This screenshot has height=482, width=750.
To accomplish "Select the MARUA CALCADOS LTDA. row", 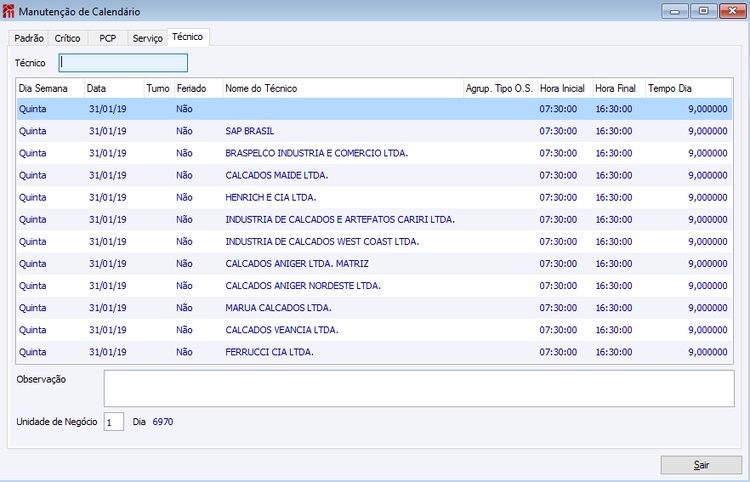I will (x=374, y=308).
